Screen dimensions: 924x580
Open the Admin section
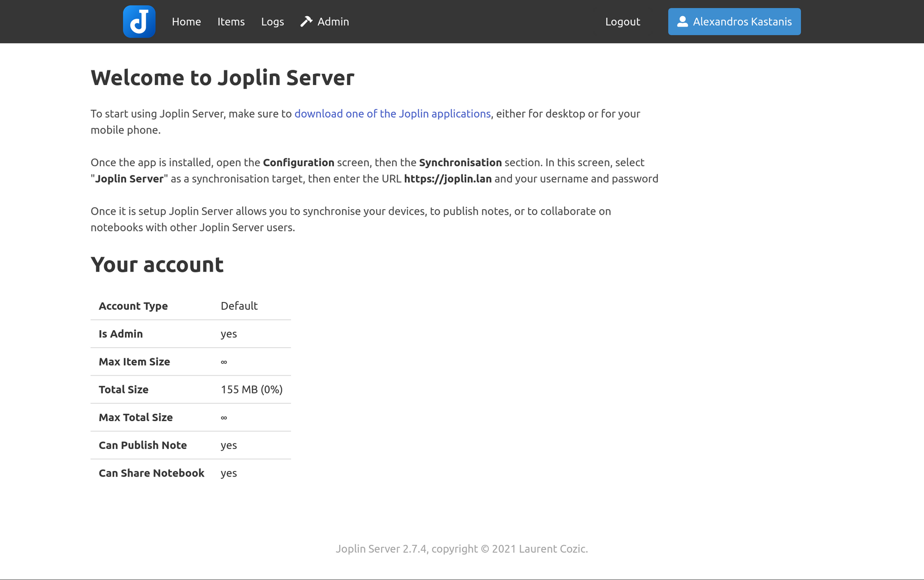pos(325,22)
